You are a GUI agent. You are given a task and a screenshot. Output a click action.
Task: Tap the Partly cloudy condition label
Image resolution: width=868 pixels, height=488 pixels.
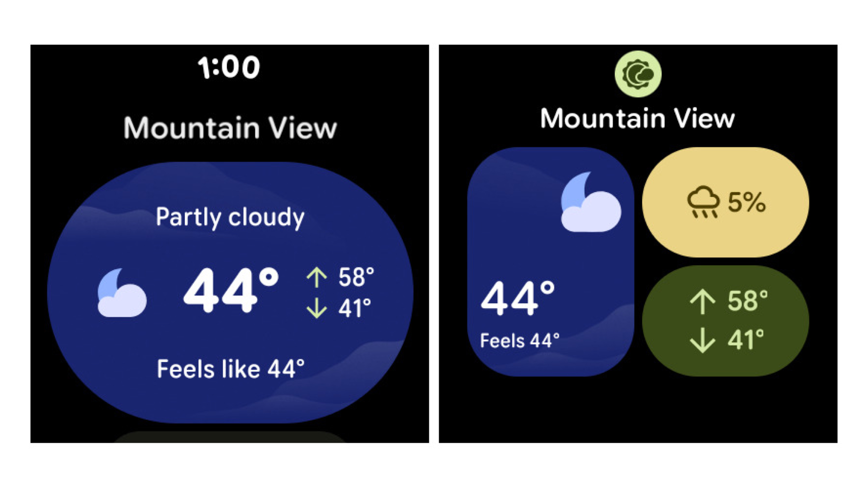230,217
